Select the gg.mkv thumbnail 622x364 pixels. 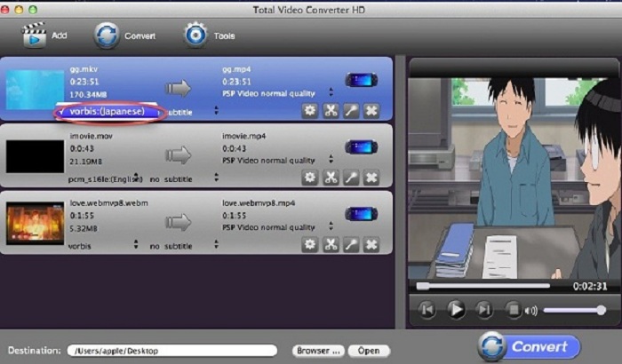pyautogui.click(x=35, y=90)
